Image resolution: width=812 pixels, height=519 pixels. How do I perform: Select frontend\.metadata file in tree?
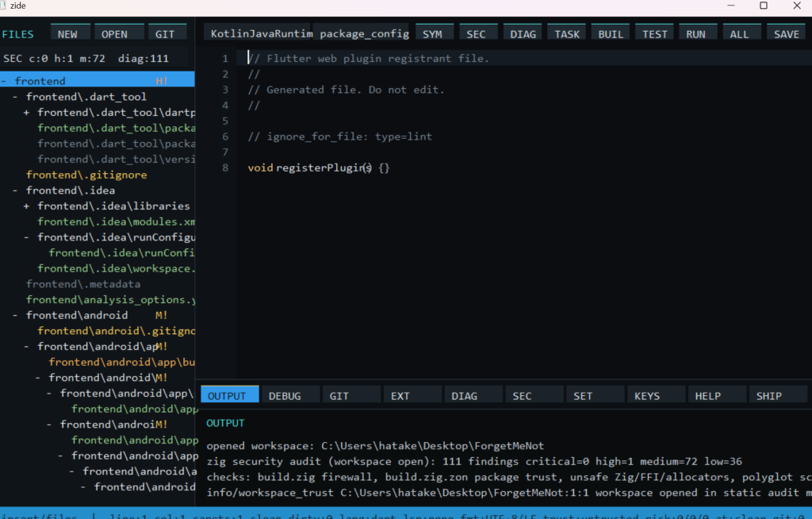(83, 284)
